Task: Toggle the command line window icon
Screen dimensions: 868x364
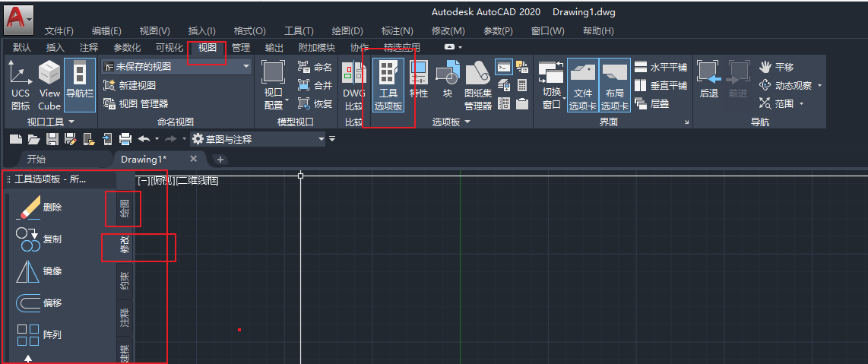Action: [504, 67]
